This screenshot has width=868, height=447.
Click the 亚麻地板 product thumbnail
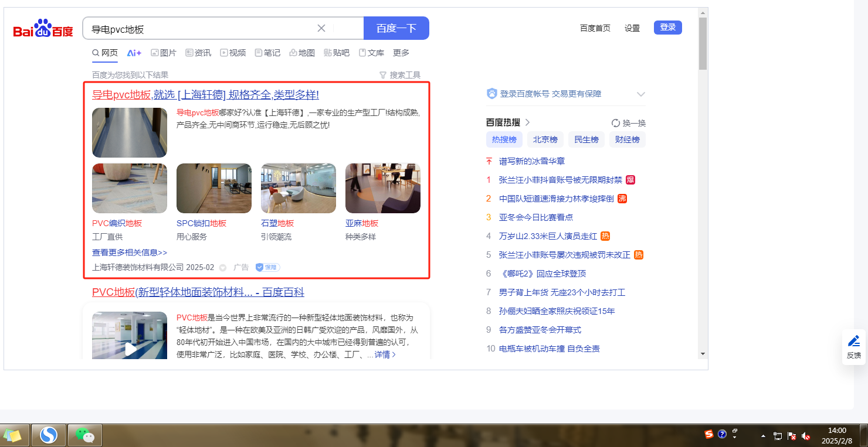coord(383,188)
